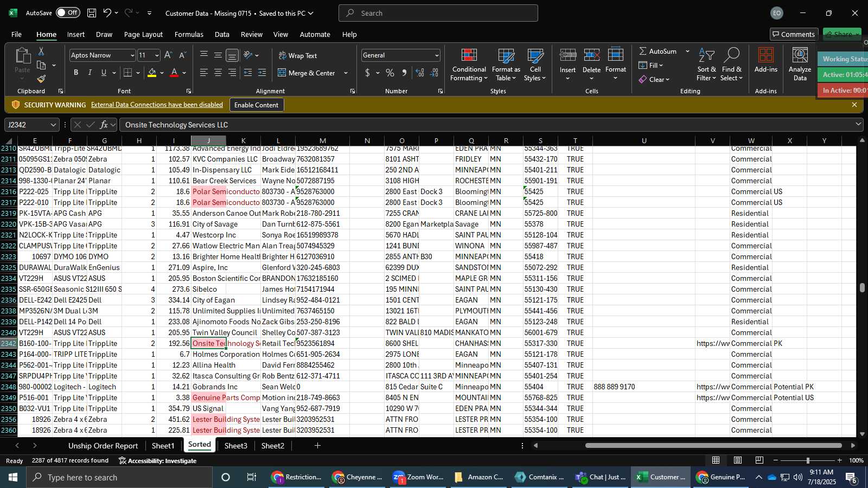Screen dimensions: 868x488
Task: Toggle Bold formatting
Action: pyautogui.click(x=76, y=73)
